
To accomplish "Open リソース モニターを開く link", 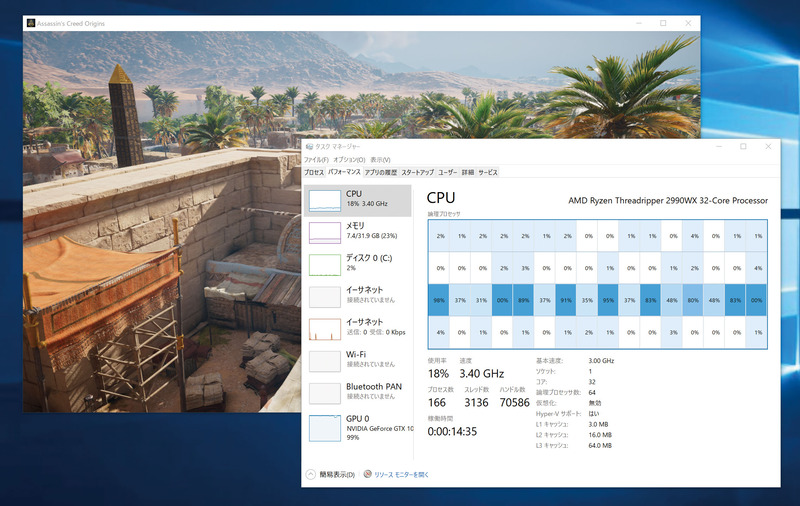I will tap(402, 475).
